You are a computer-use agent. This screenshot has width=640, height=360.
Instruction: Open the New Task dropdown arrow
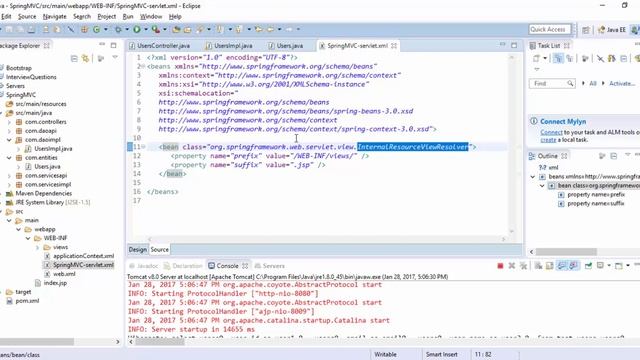(x=545, y=59)
